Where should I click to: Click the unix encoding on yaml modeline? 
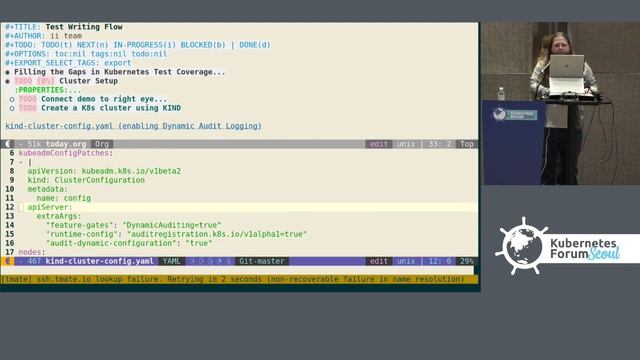[406, 261]
